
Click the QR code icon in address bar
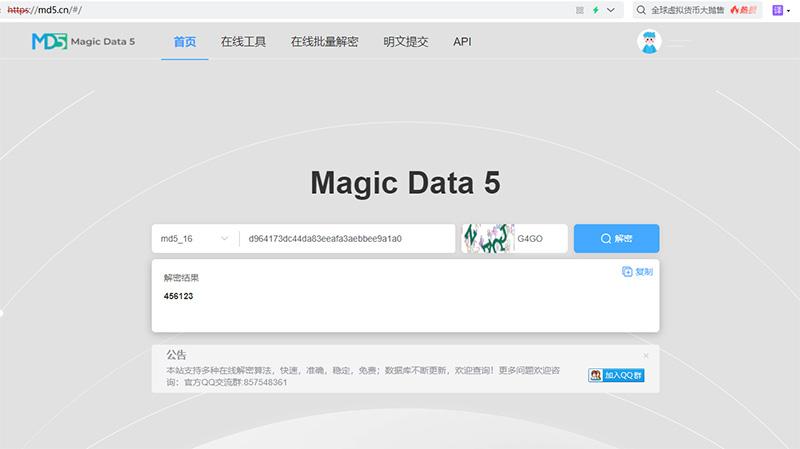[x=580, y=10]
